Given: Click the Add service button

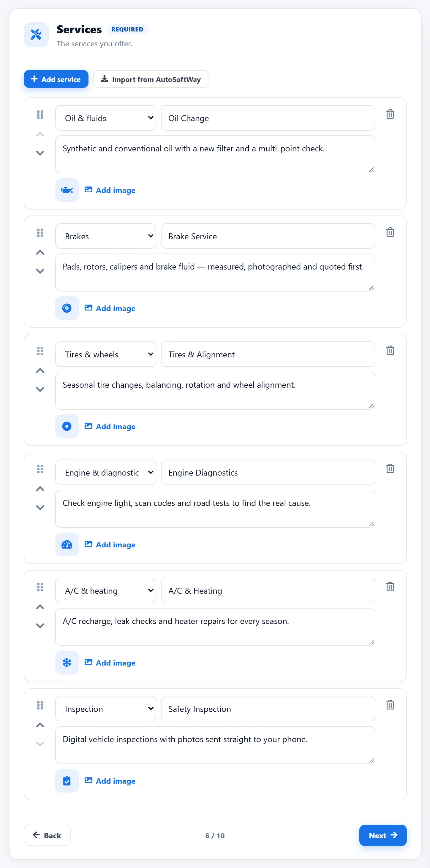Looking at the screenshot, I should coord(56,79).
